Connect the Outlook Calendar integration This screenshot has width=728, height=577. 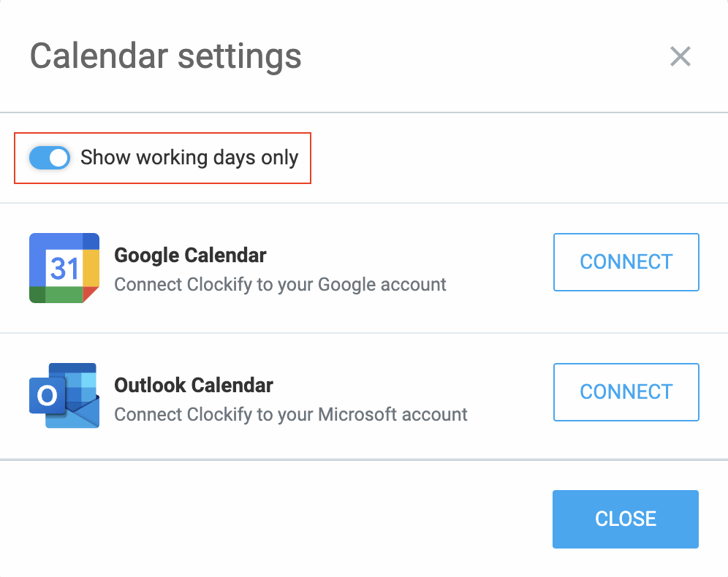coord(626,392)
